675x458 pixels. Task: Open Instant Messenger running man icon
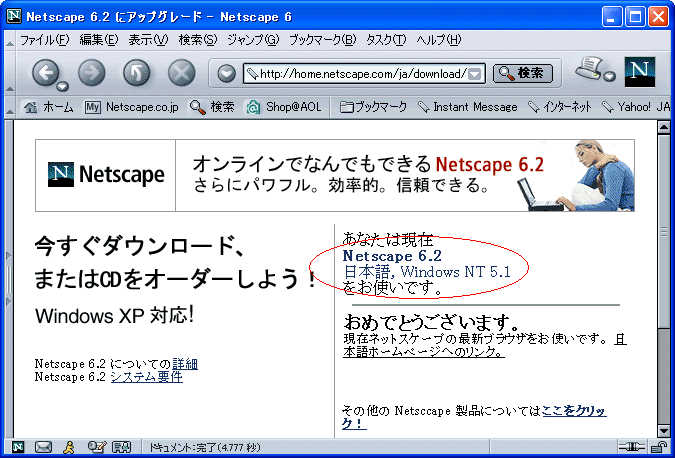pyautogui.click(x=69, y=447)
